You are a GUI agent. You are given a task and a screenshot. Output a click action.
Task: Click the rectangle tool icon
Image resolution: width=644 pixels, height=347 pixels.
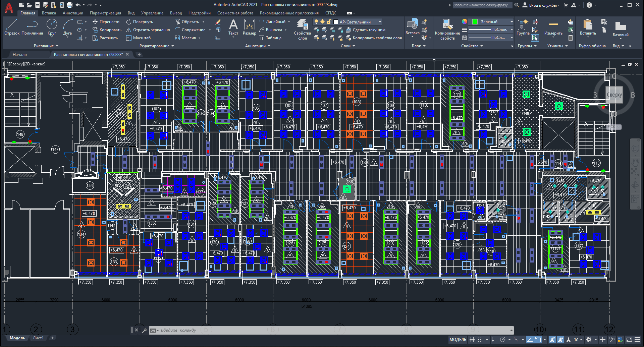point(80,22)
